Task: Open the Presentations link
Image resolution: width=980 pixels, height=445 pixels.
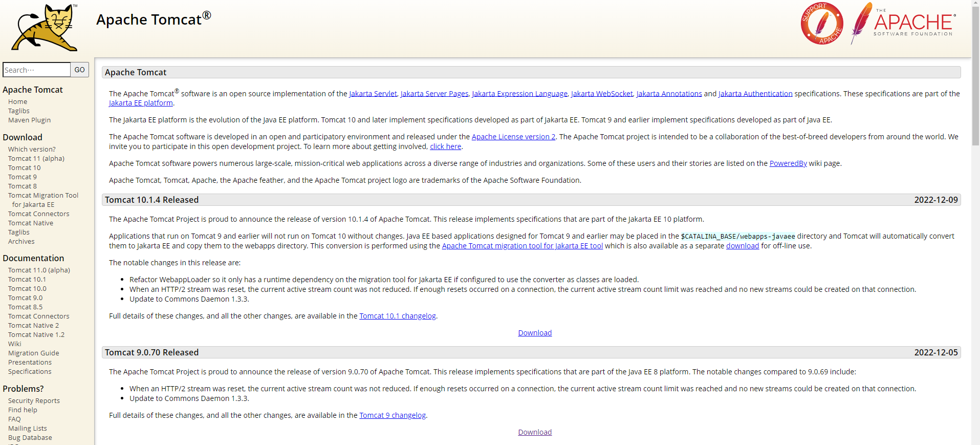Action: click(x=30, y=363)
